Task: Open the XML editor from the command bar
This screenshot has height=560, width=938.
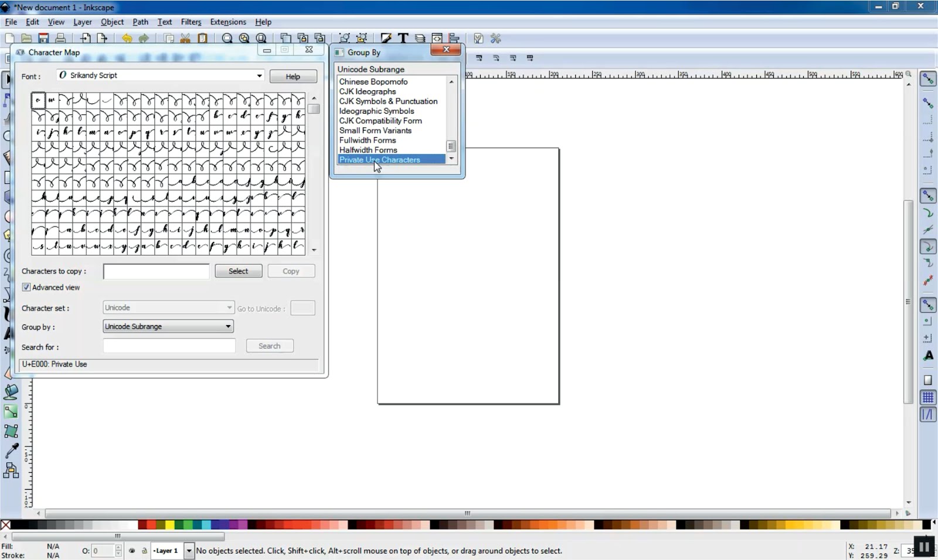Action: pos(438,38)
